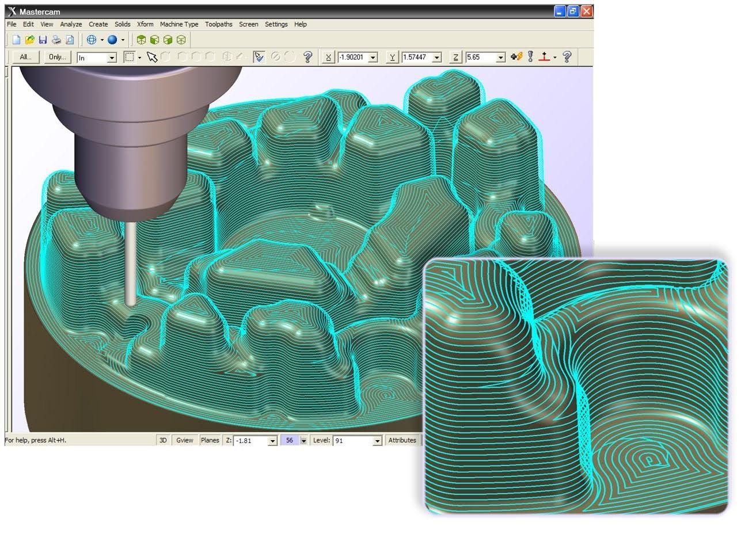
Task: Click the color swatch labeled 56
Action: [x=290, y=440]
